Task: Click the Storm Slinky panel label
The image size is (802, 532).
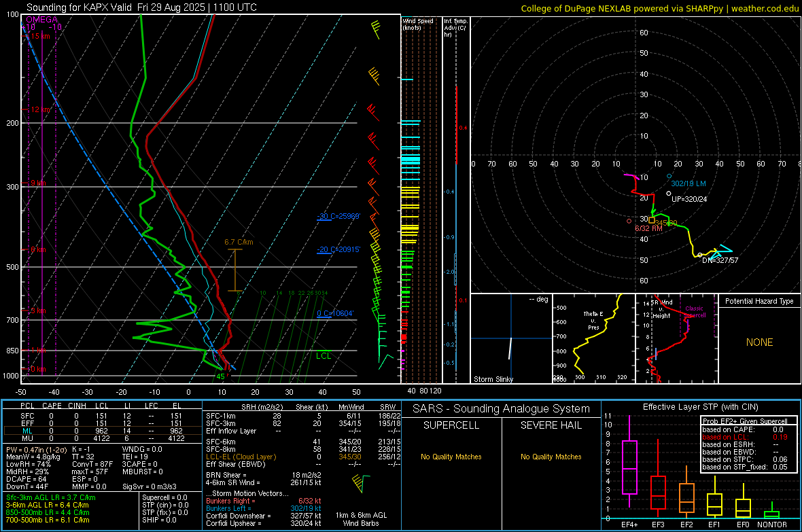Action: (493, 379)
